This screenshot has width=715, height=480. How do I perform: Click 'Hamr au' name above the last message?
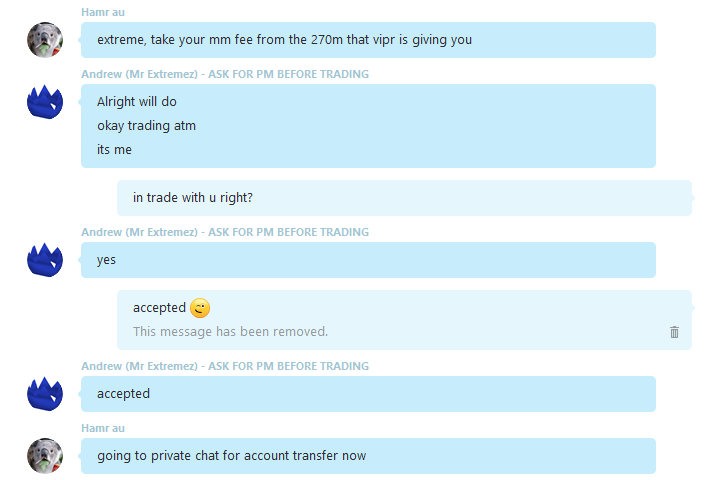pyautogui.click(x=103, y=428)
